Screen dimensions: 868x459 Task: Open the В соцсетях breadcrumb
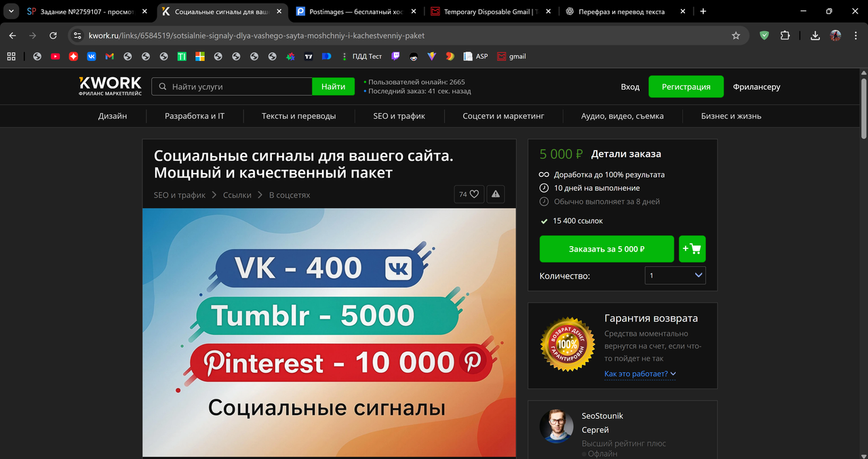click(x=290, y=195)
